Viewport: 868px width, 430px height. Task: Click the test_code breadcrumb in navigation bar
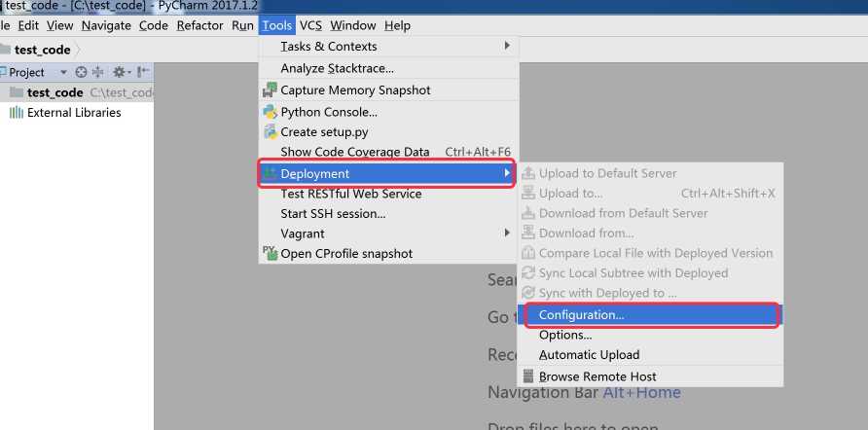[x=42, y=50]
